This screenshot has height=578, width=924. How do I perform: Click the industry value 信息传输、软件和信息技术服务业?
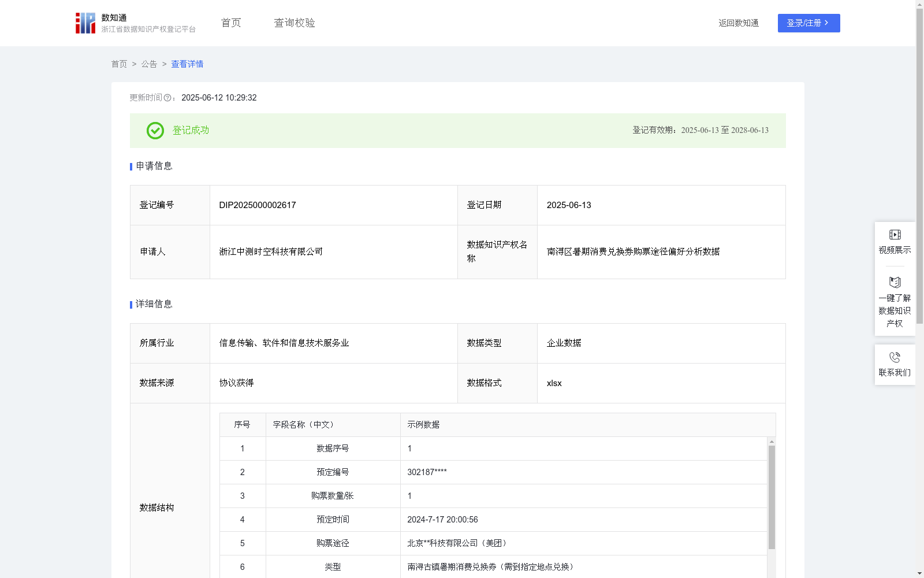284,343
